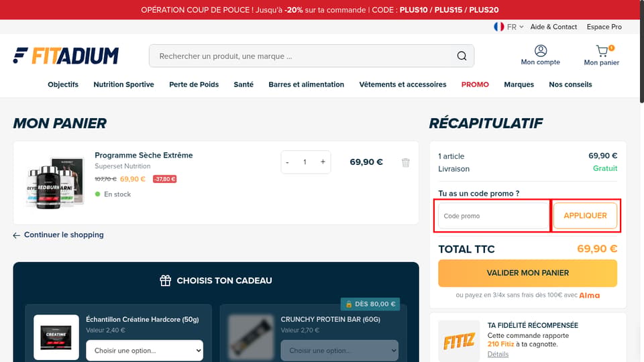Click the French flag icon
Screen dimensions: 644x362
point(498,27)
